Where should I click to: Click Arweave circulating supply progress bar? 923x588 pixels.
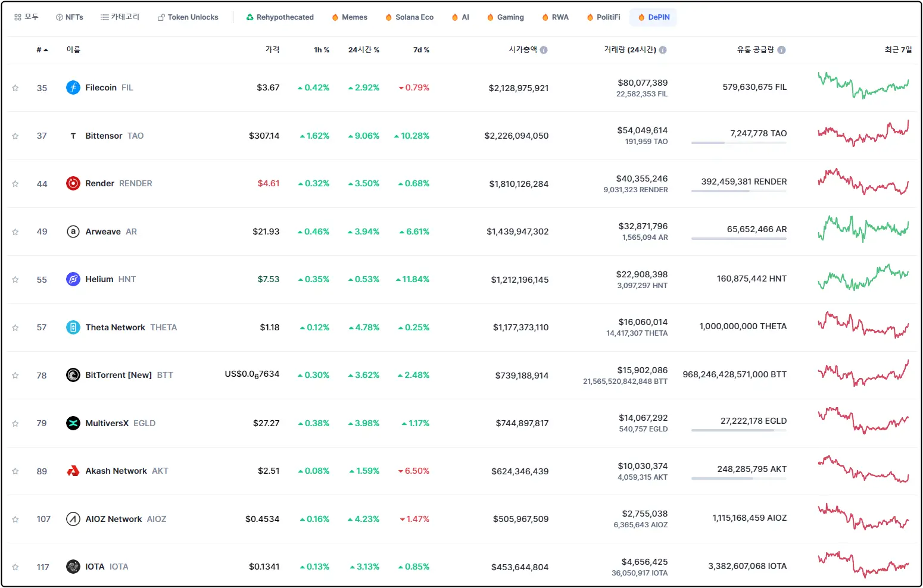[x=739, y=239]
